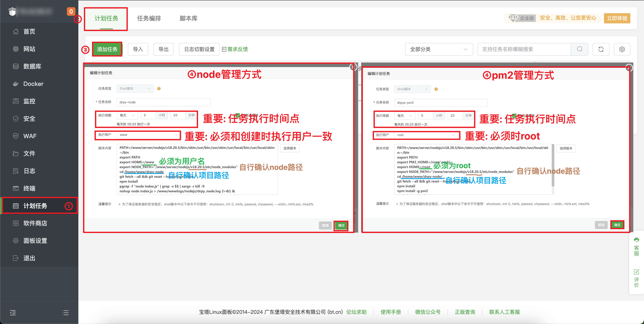The image size is (644, 324).
Task: Expand the 全部分类 category dropdown
Action: click(x=439, y=49)
